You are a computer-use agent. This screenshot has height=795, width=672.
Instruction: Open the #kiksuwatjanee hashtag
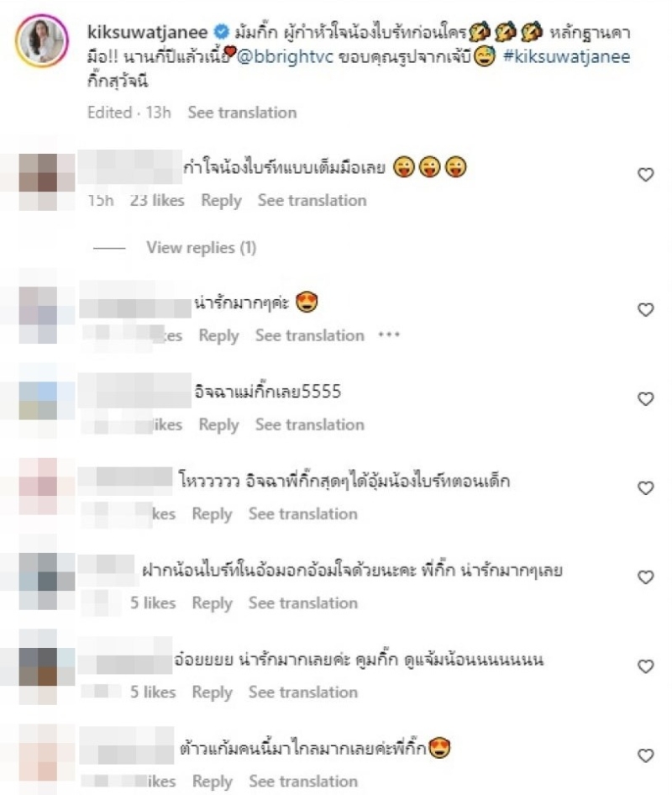pos(567,56)
